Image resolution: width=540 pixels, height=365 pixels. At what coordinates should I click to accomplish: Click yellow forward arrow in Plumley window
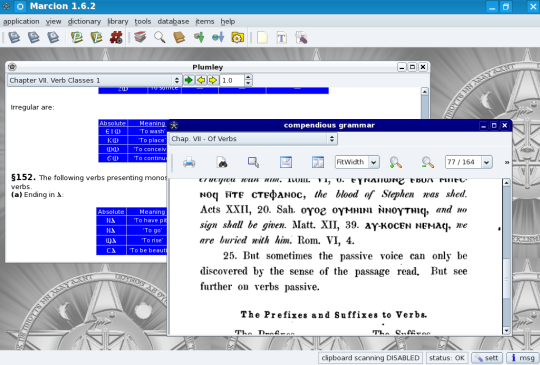point(213,80)
